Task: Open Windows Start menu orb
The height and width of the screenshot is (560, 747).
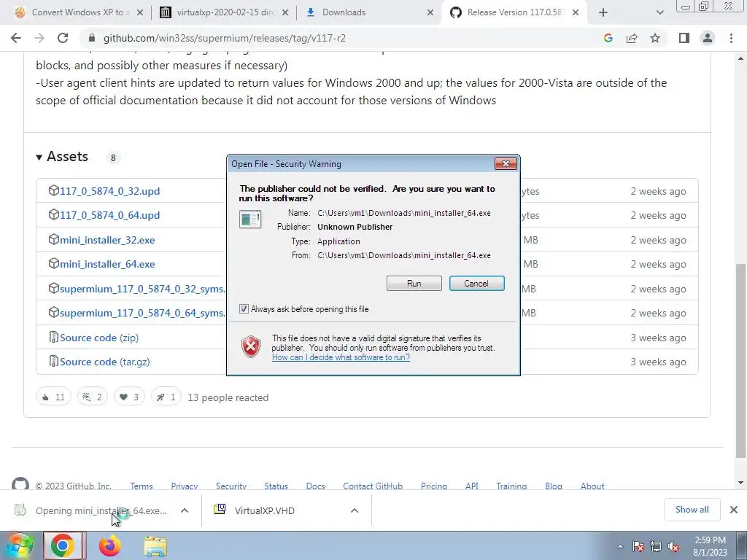Action: point(19,545)
